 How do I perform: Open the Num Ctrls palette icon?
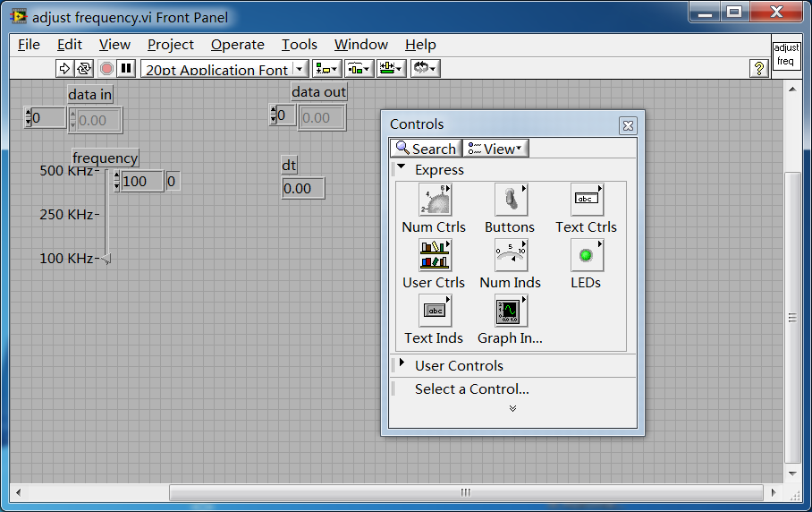tap(435, 201)
